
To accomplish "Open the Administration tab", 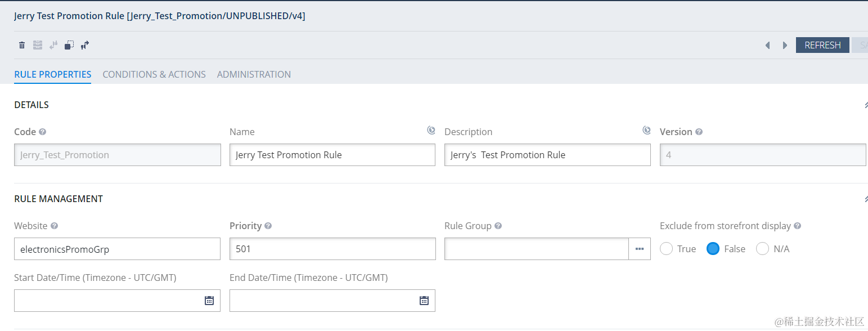I will [254, 74].
